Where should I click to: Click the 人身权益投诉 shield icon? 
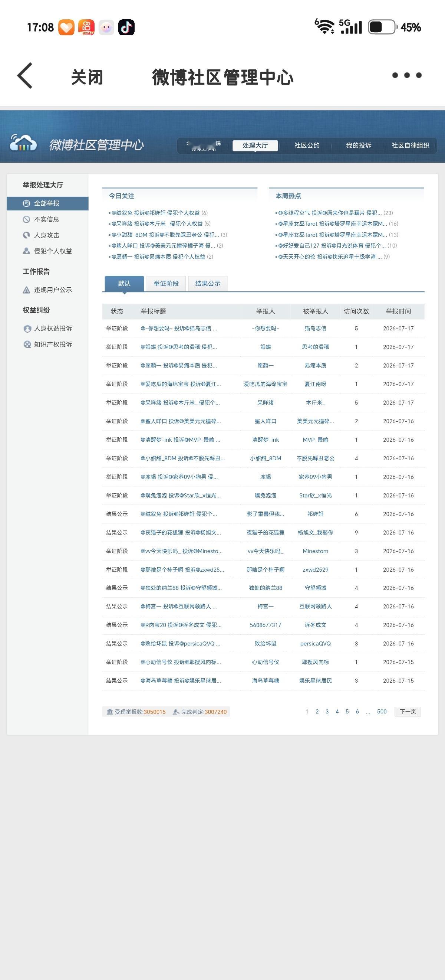[x=27, y=329]
